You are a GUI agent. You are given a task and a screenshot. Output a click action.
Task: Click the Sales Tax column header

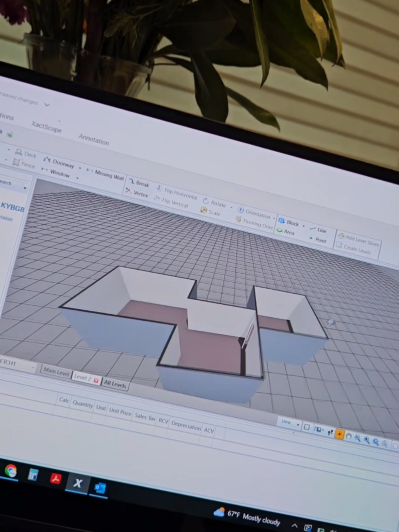[145, 417]
